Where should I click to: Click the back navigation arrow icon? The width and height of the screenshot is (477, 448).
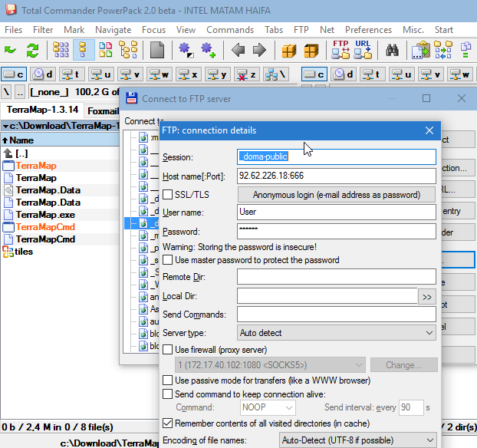tap(238, 50)
